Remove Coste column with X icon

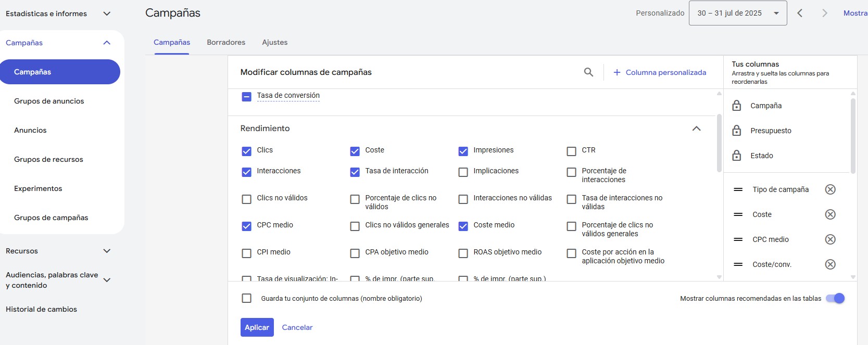[x=831, y=214]
